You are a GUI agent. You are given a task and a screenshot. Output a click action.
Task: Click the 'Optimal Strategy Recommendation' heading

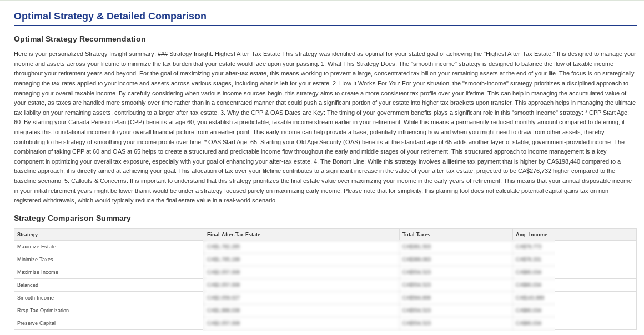click(79, 39)
